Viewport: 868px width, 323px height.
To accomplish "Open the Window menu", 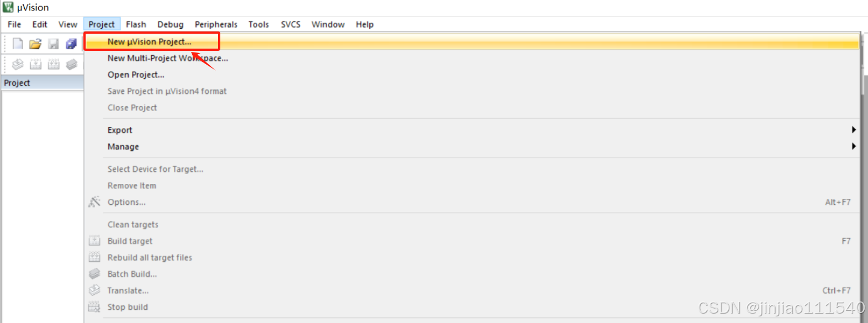I will (x=328, y=24).
